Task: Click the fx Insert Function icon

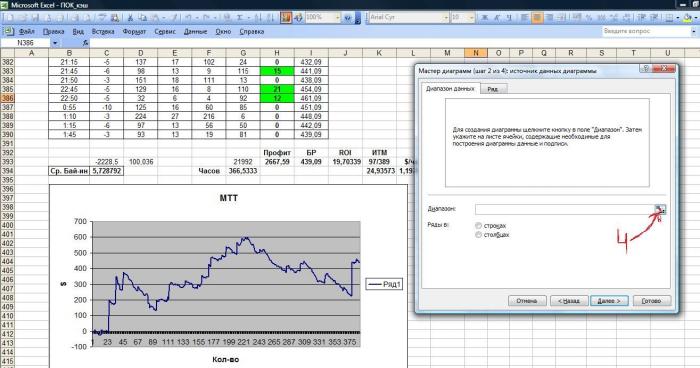Action: click(x=86, y=43)
